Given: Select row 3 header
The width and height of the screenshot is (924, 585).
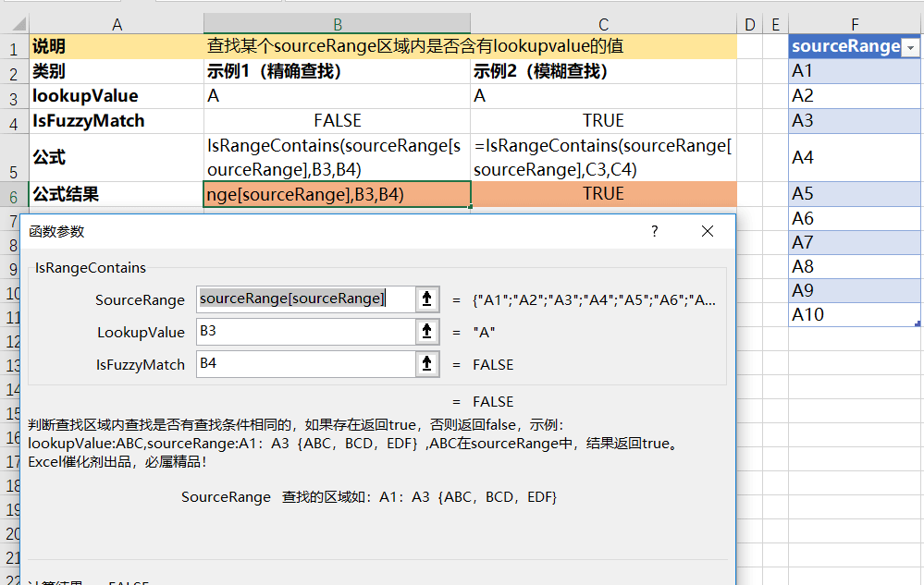Looking at the screenshot, I should click(14, 97).
